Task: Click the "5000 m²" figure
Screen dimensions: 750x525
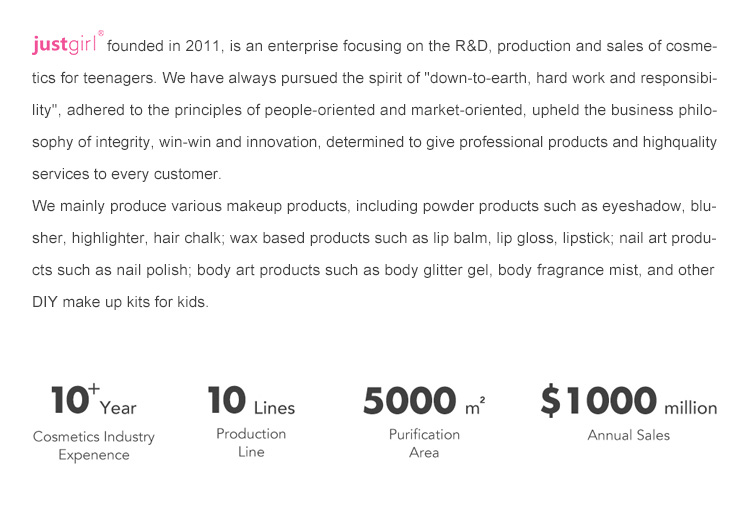Action: click(x=423, y=402)
